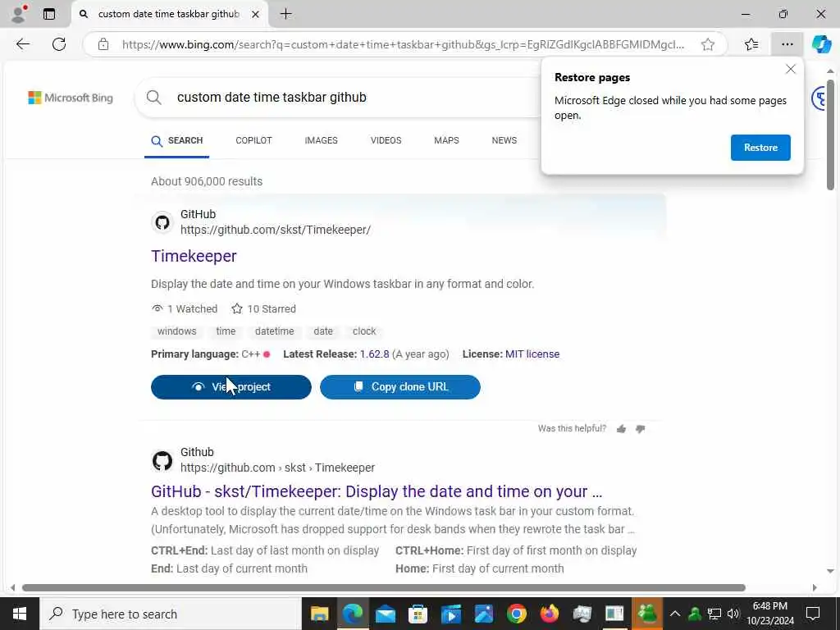The image size is (840, 630).
Task: Open the volume control speaker icon
Action: tap(733, 614)
